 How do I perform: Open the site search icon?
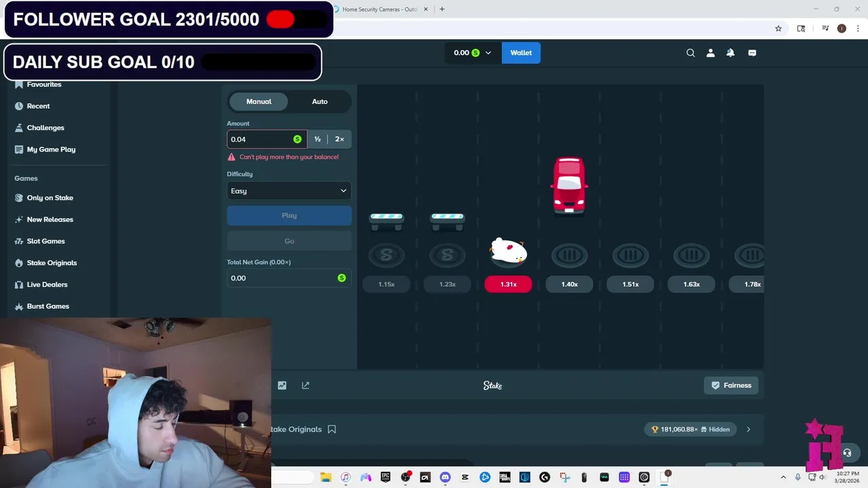tap(690, 53)
